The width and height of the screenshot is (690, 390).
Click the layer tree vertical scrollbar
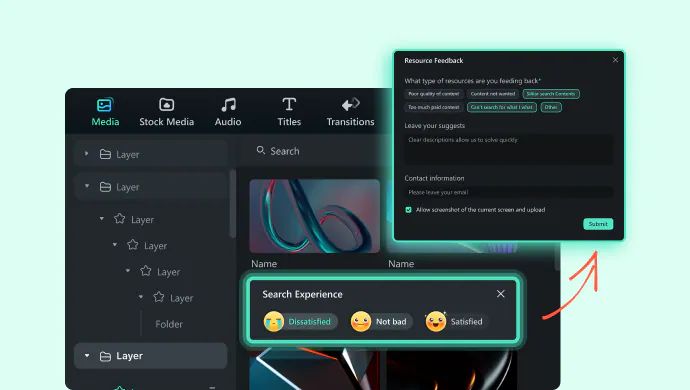click(233, 204)
